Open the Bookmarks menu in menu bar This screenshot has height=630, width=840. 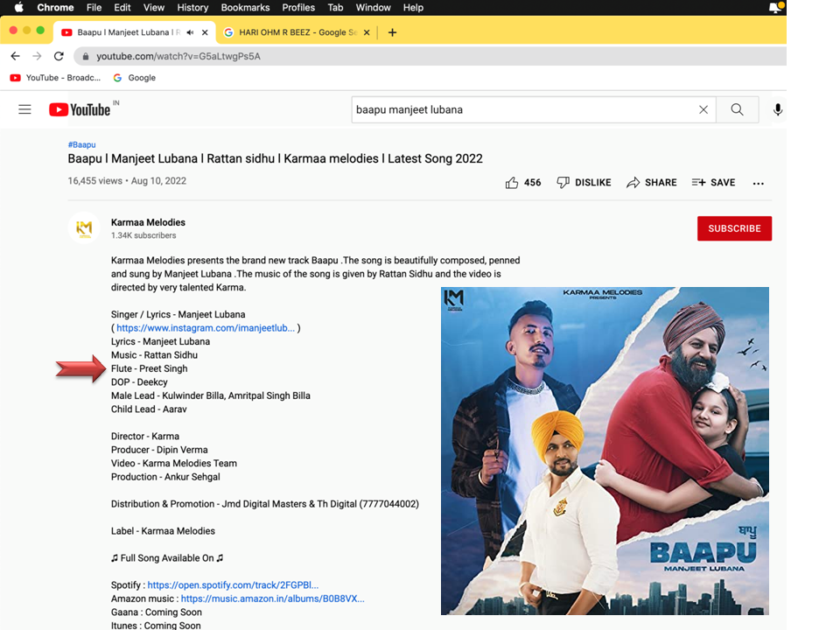pyautogui.click(x=245, y=7)
